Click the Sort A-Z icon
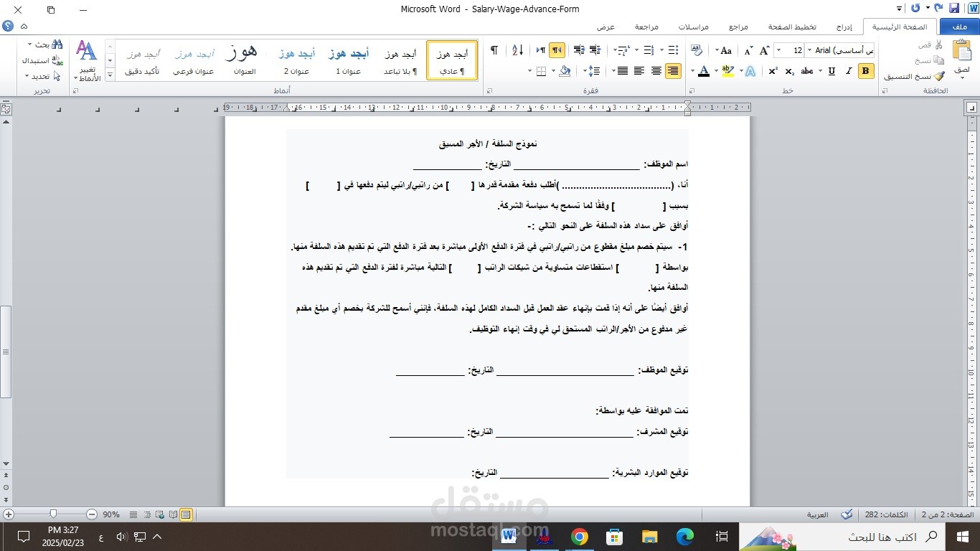The width and height of the screenshot is (980, 551). (517, 50)
